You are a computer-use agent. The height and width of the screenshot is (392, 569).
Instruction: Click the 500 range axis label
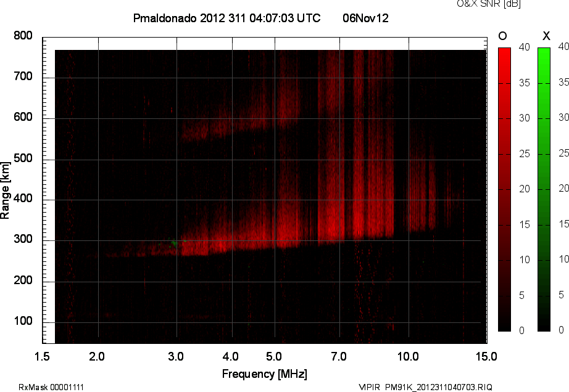[23, 158]
